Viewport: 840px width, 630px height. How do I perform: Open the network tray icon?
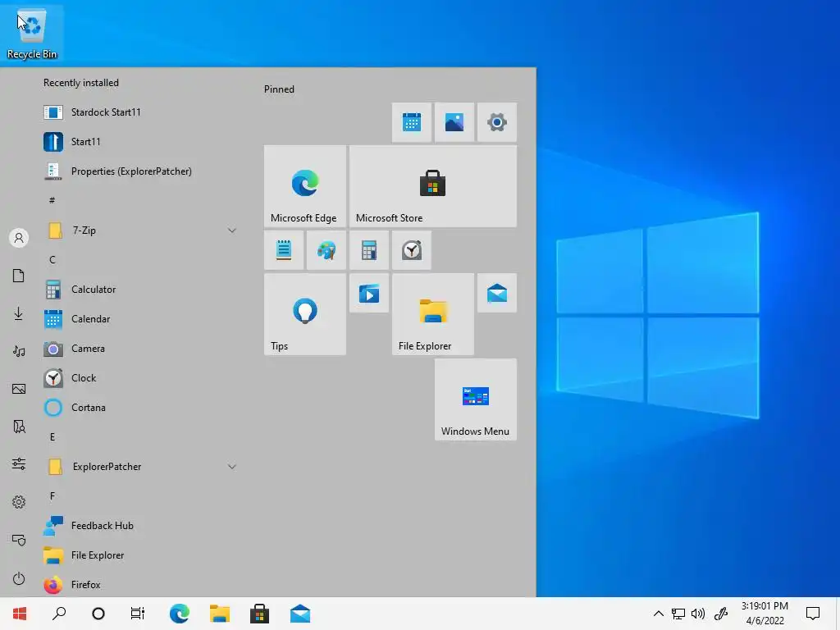pos(678,614)
